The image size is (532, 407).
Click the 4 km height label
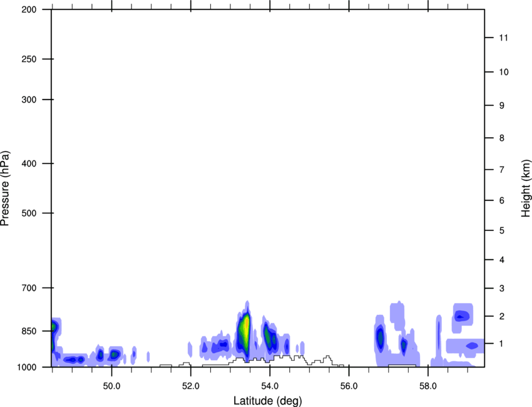502,260
